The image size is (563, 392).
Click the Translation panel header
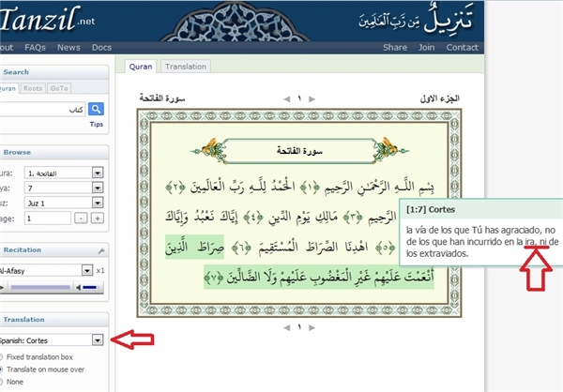pyautogui.click(x=53, y=320)
